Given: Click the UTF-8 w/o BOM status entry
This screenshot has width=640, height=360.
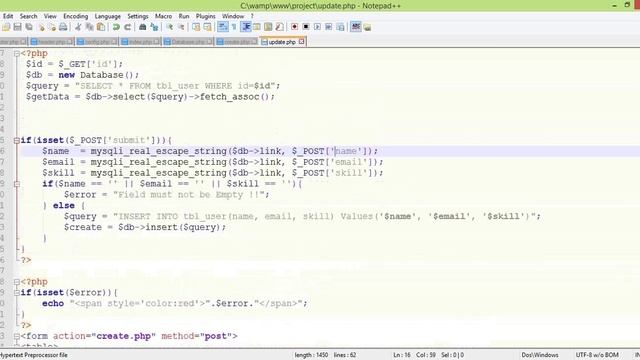Looking at the screenshot, I should coord(597,355).
